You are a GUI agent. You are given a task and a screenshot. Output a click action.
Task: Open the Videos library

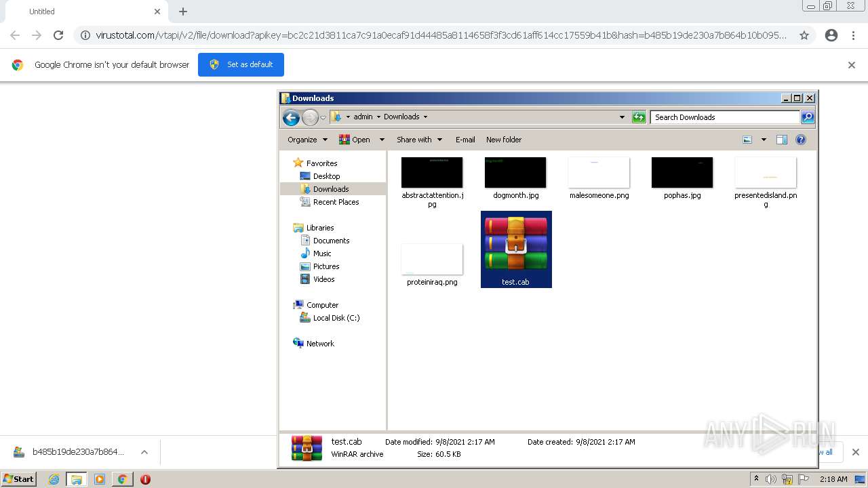pyautogui.click(x=323, y=279)
